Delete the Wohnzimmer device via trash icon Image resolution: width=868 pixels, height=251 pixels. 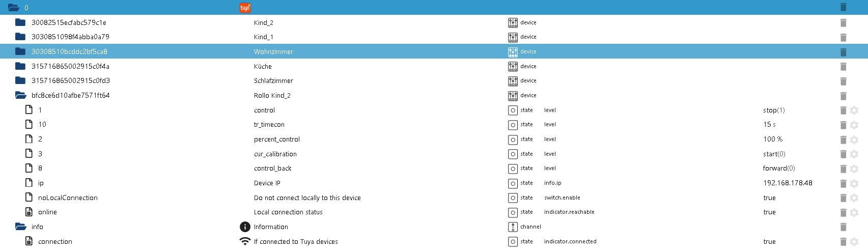click(843, 52)
